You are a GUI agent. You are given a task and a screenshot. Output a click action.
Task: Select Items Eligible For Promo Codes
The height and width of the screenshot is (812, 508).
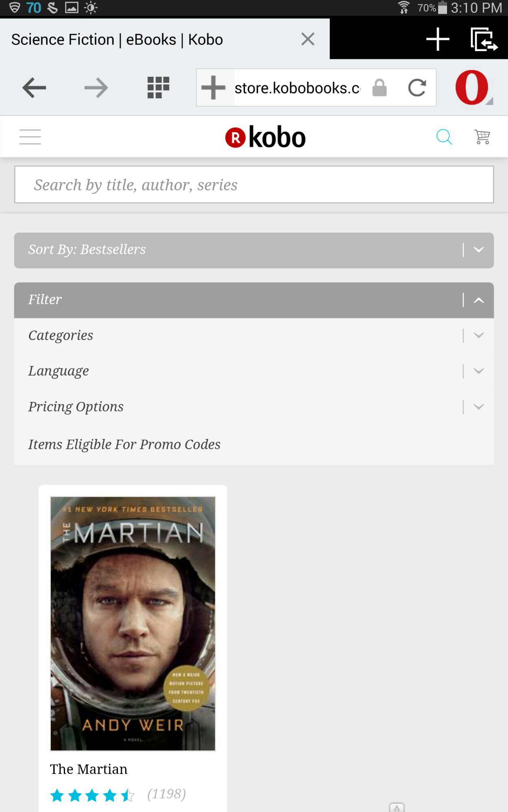point(124,445)
